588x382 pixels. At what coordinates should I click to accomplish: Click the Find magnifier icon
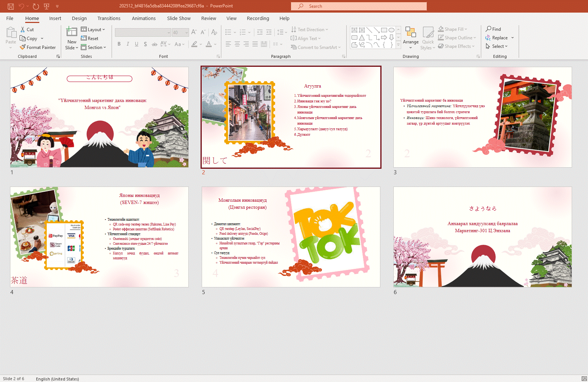click(x=489, y=29)
